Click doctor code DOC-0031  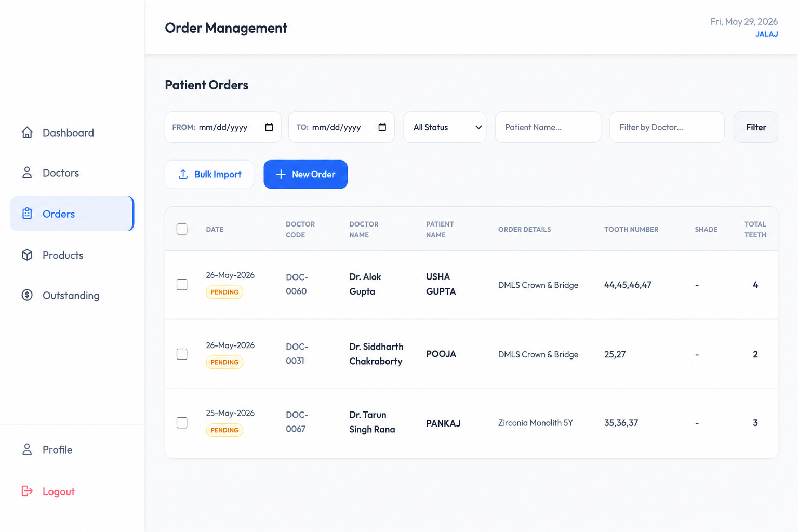[x=297, y=354]
